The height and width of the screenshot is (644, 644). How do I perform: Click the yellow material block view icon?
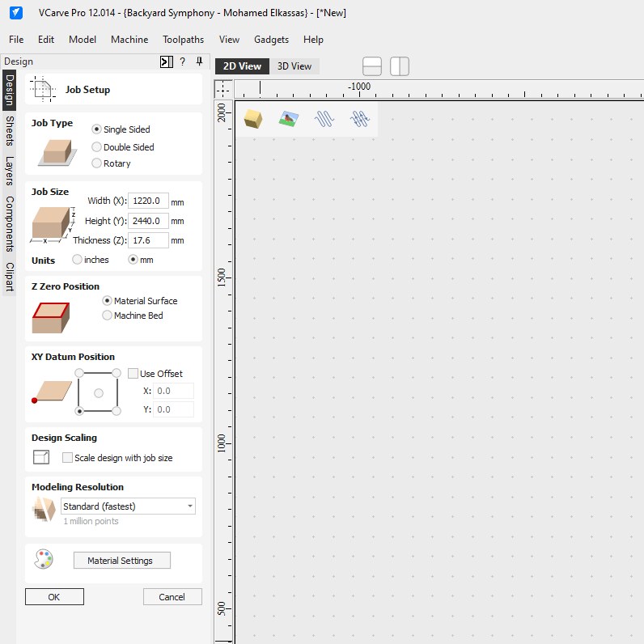253,119
